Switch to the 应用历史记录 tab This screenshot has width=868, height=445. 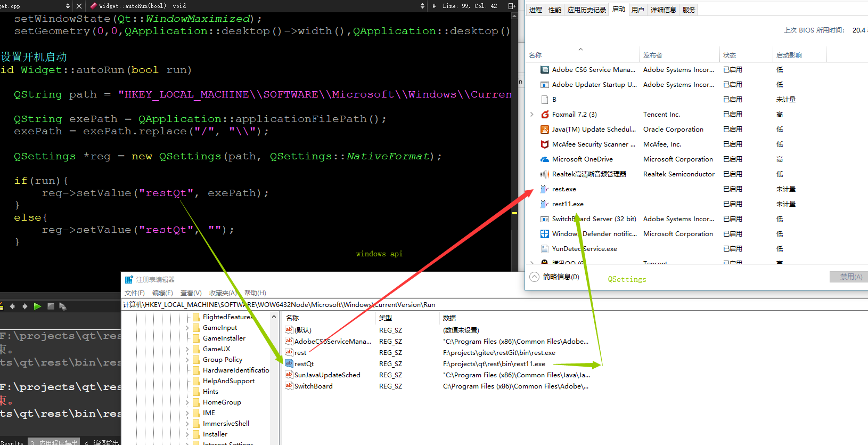pos(587,10)
